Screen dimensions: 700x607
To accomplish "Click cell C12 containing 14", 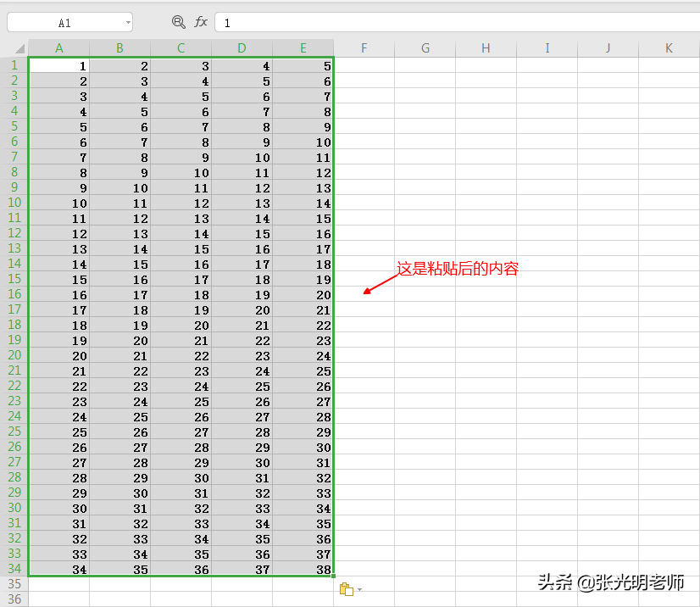I will click(x=181, y=234).
